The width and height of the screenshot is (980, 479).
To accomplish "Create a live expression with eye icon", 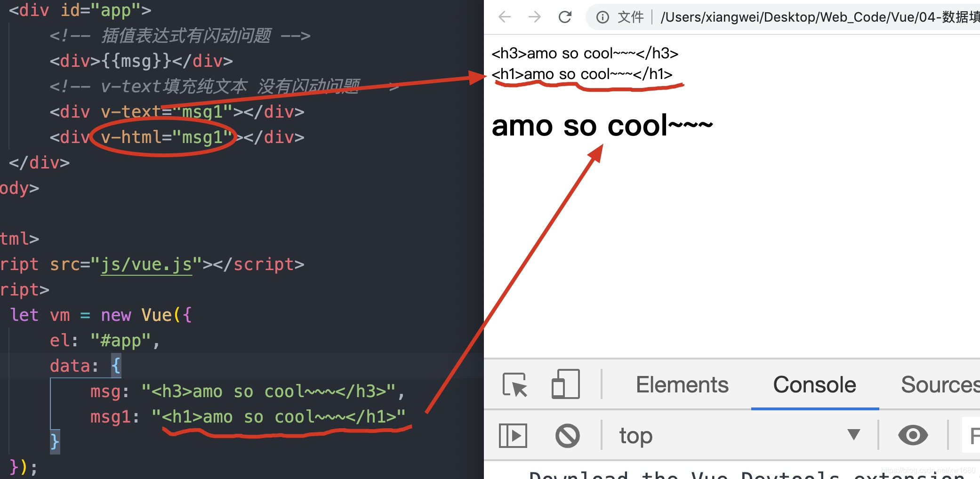I will 913,435.
